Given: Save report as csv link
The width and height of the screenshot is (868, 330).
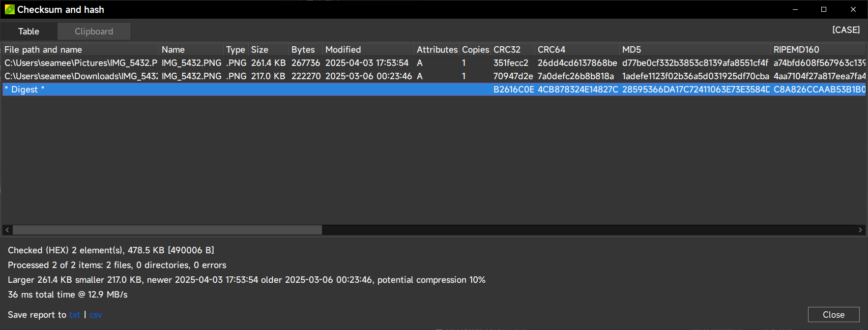Looking at the screenshot, I should coord(96,315).
